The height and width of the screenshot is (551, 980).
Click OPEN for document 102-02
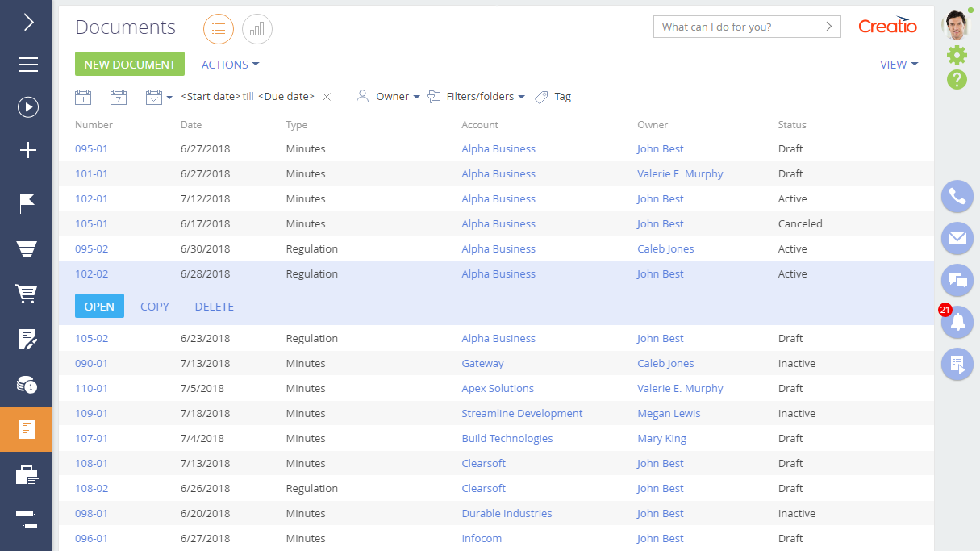pos(99,307)
